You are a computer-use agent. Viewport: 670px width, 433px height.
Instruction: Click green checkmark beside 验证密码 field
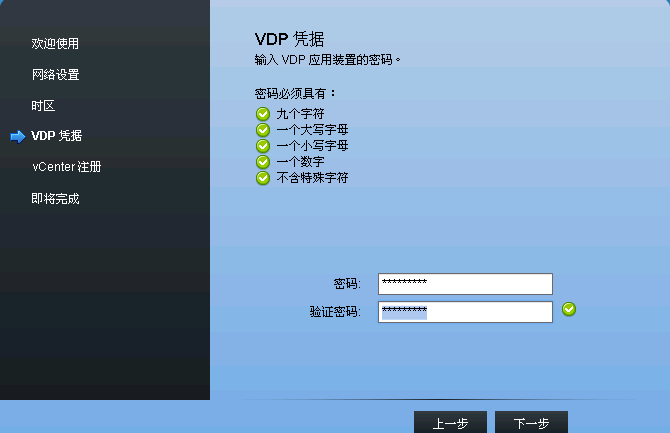[569, 309]
